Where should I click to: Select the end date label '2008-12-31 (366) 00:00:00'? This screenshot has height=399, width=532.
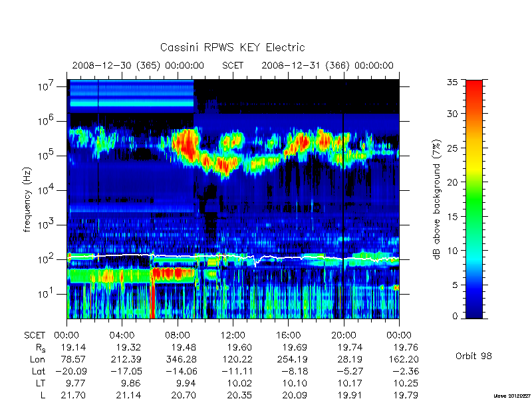pos(327,65)
